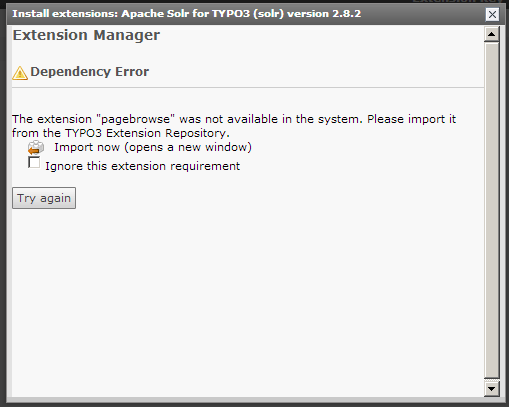
Task: Click the Try again button
Action: [x=44, y=198]
